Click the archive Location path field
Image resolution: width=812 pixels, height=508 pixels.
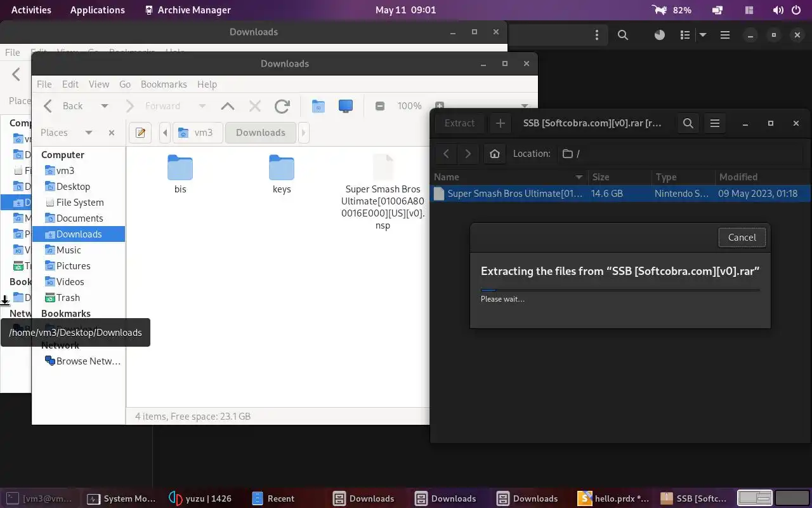(680, 154)
